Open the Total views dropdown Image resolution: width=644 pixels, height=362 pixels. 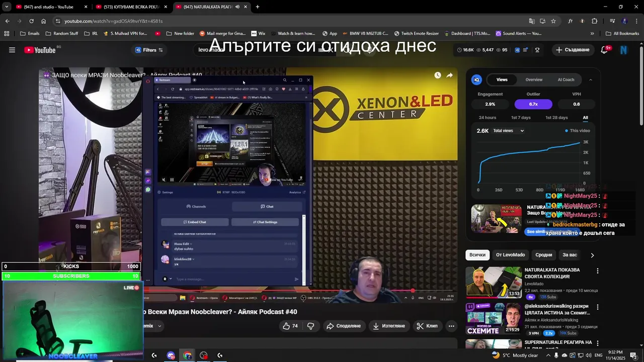coord(508,131)
